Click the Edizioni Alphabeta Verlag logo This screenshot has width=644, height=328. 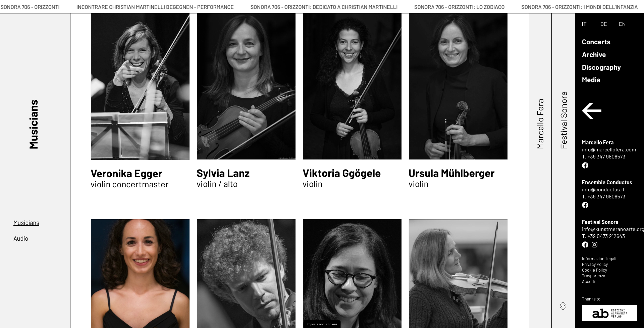coord(609,313)
